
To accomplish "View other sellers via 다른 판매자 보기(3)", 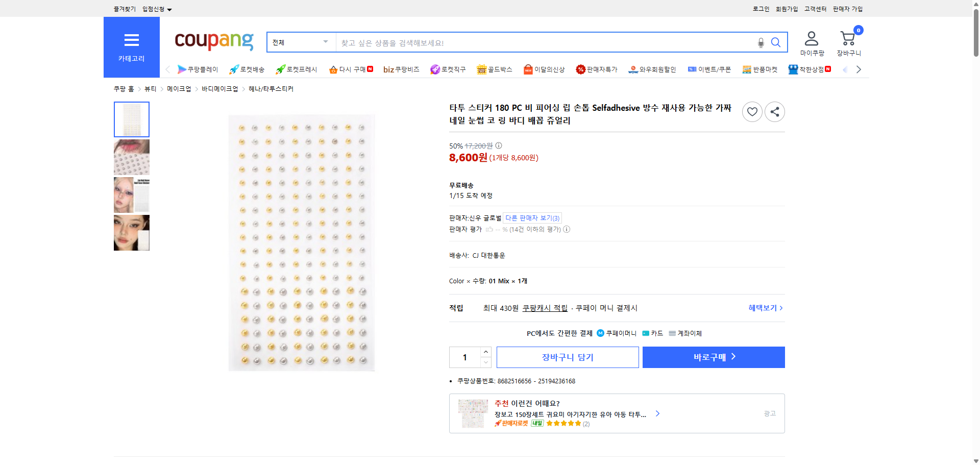I will tap(532, 218).
